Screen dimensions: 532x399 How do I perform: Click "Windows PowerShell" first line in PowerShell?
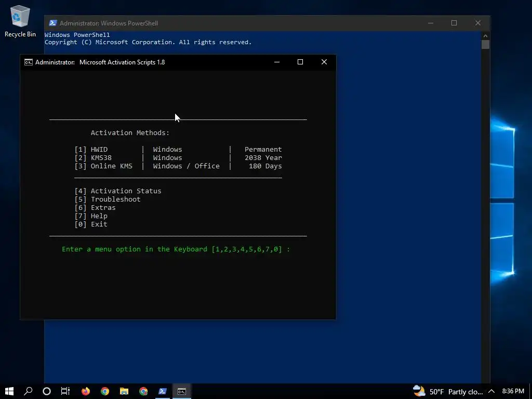[x=77, y=35]
